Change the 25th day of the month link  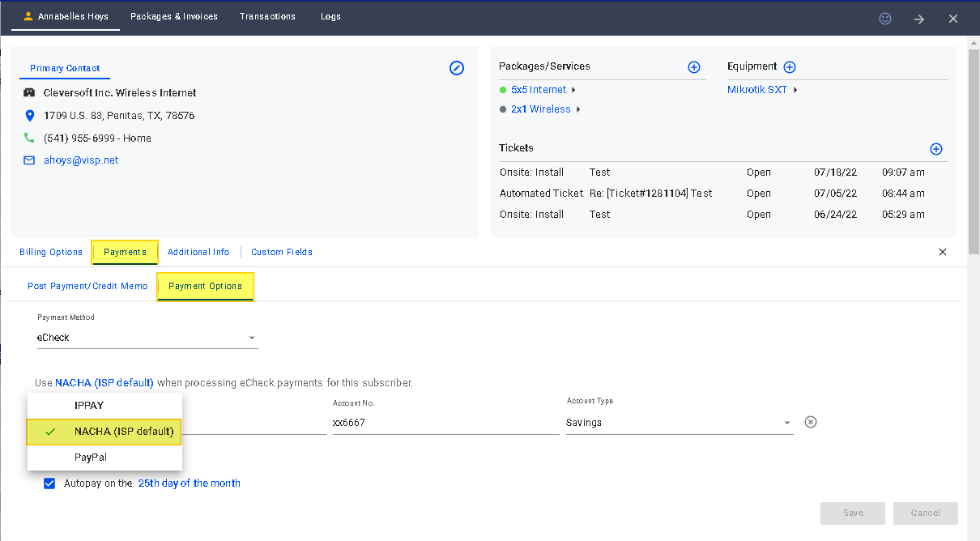pos(189,483)
